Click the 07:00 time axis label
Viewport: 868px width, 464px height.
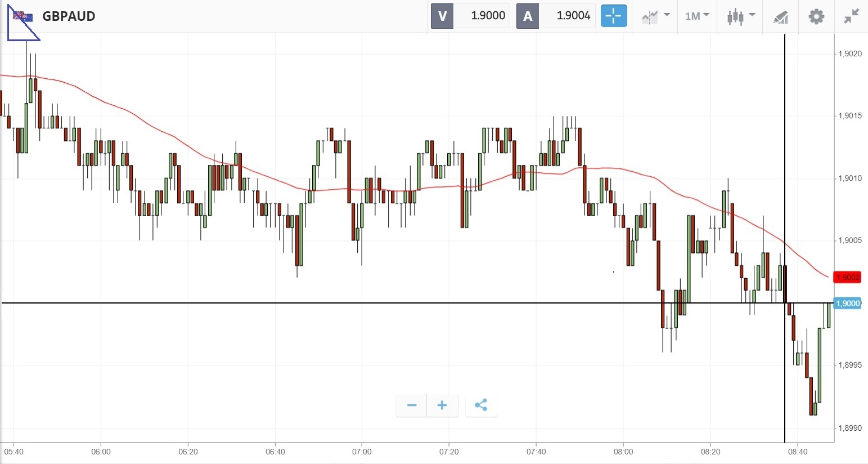point(362,452)
